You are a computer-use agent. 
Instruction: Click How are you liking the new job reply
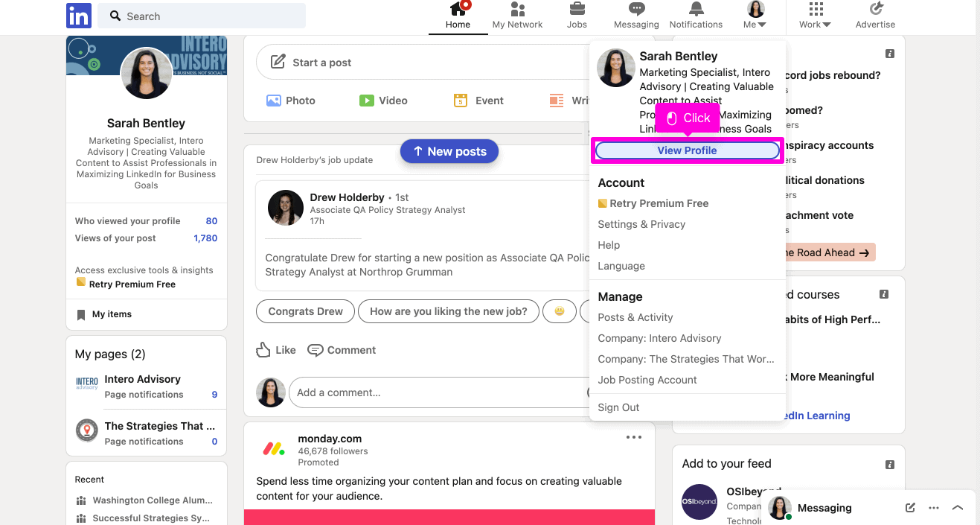449,311
